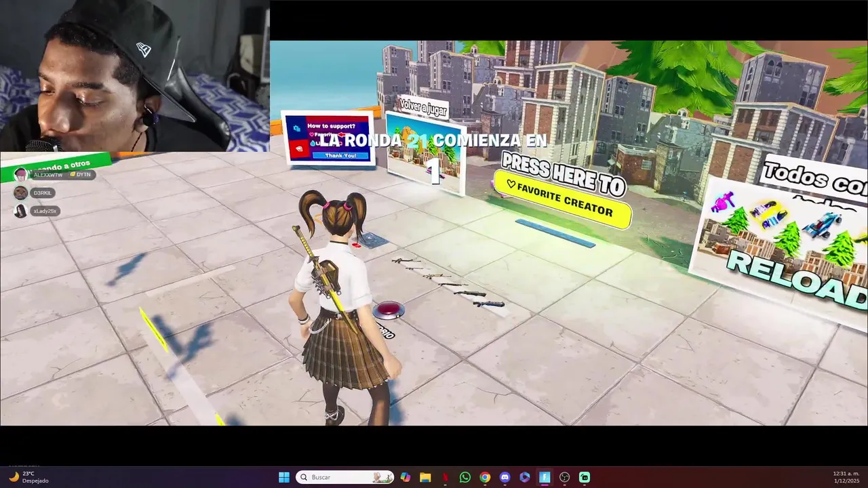The width and height of the screenshot is (868, 488).
Task: Click the webcam overlay of the streamer
Action: [x=135, y=76]
